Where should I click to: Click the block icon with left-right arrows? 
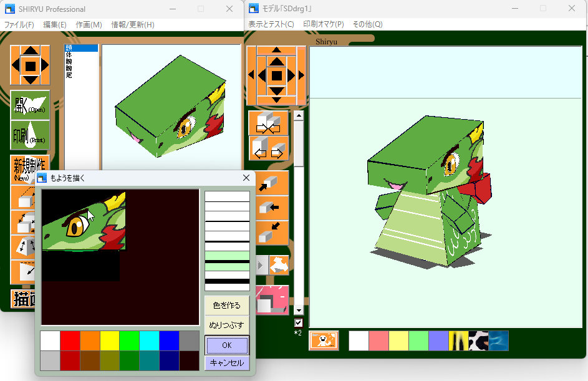269,149
